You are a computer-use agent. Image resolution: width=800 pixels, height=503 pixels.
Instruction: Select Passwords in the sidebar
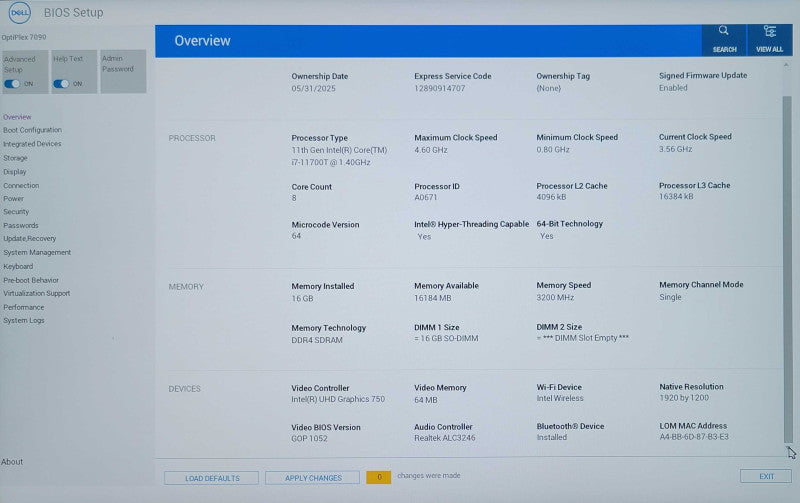pyautogui.click(x=20, y=225)
